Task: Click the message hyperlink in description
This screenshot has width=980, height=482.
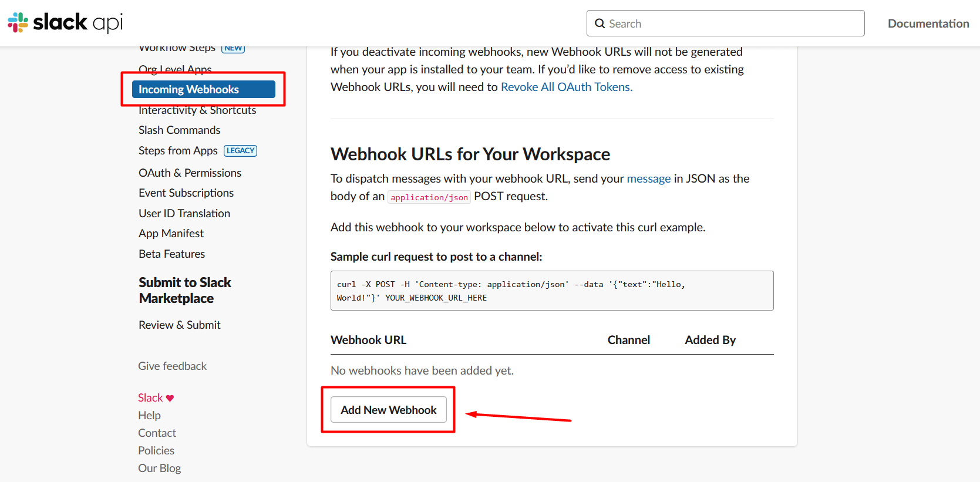Action: tap(648, 178)
